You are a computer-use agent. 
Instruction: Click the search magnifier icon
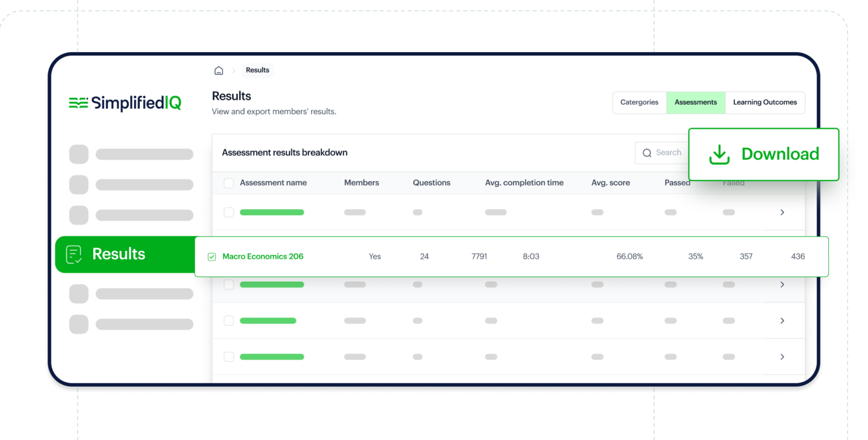tap(647, 153)
